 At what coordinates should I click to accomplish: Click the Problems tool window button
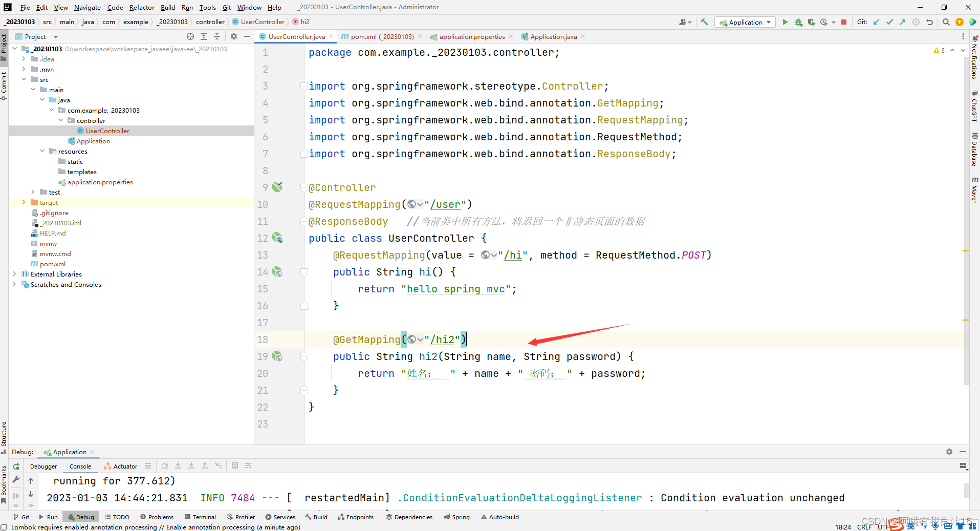157,517
